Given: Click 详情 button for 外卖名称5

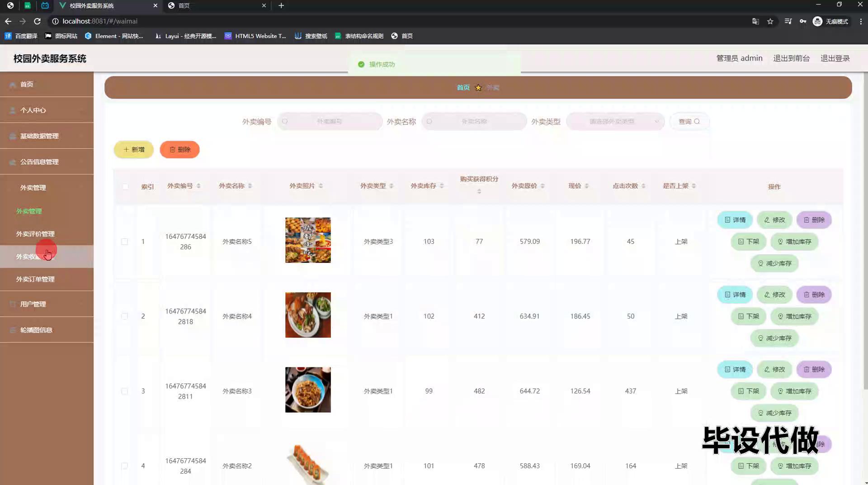Looking at the screenshot, I should [x=735, y=220].
